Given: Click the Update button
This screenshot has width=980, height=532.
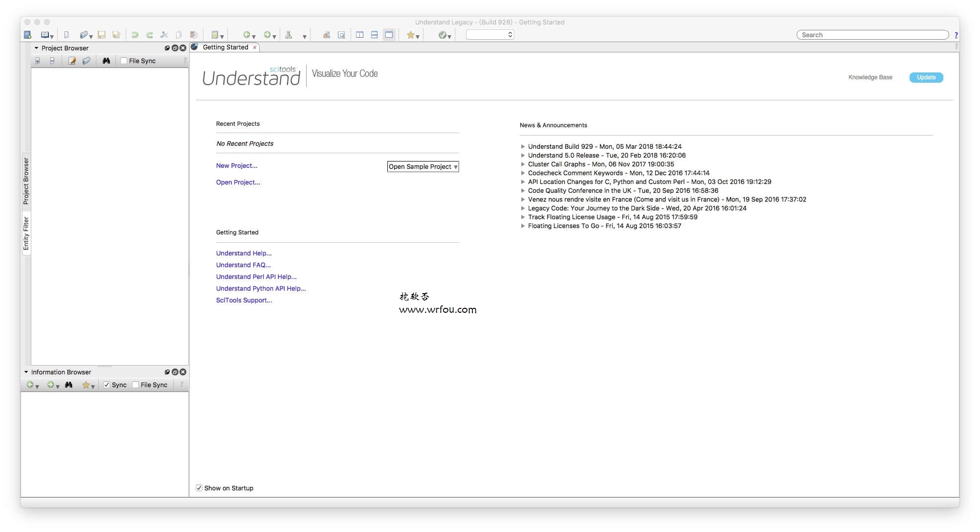Looking at the screenshot, I should tap(926, 77).
